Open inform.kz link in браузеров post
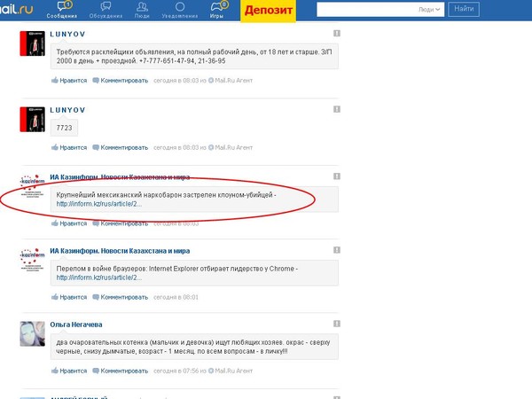 click(x=99, y=278)
